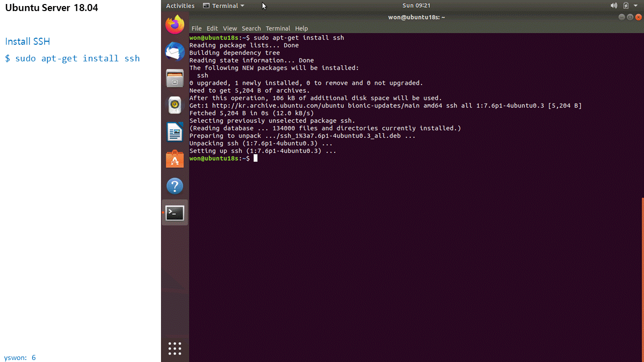Open the Help menu

(301, 29)
